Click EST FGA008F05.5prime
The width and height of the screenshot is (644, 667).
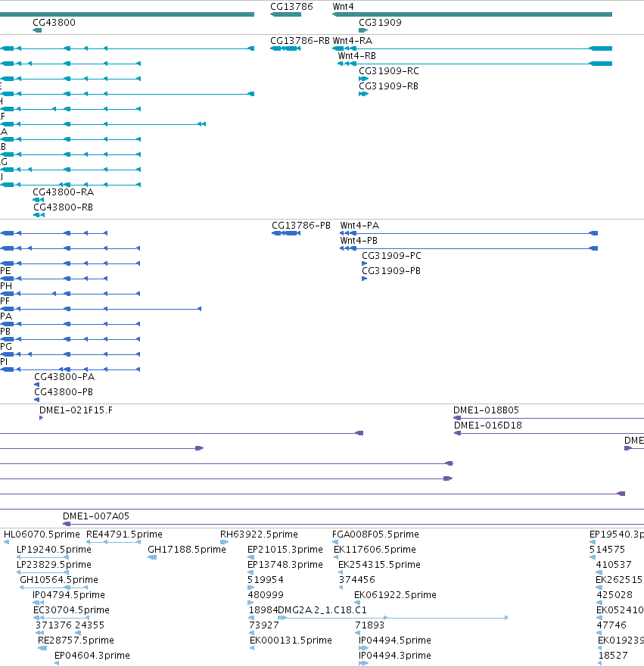click(376, 535)
